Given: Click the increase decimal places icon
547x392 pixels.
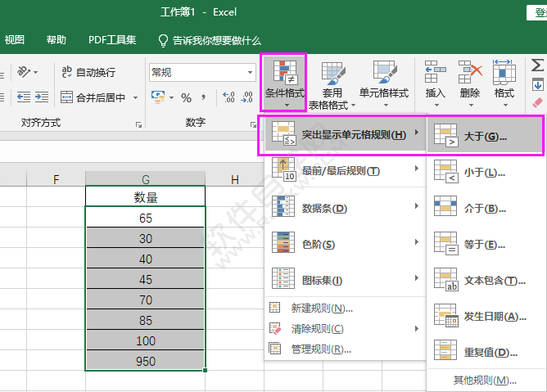Looking at the screenshot, I should click(228, 98).
